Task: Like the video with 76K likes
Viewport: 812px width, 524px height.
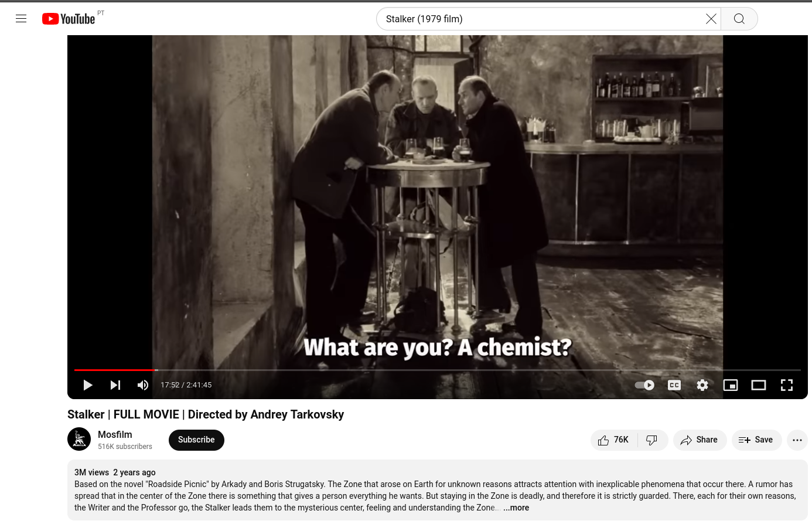Action: click(x=613, y=440)
